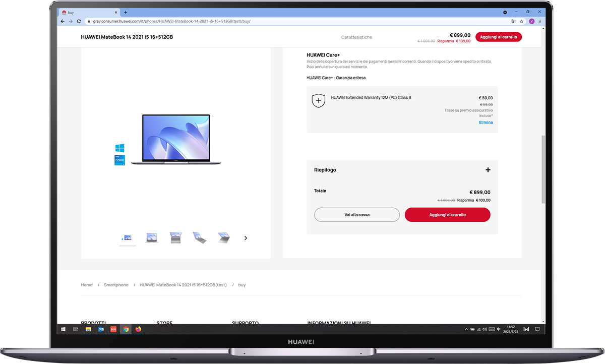Click the shield icon for Extended Warranty
605x364 pixels.
click(x=318, y=100)
